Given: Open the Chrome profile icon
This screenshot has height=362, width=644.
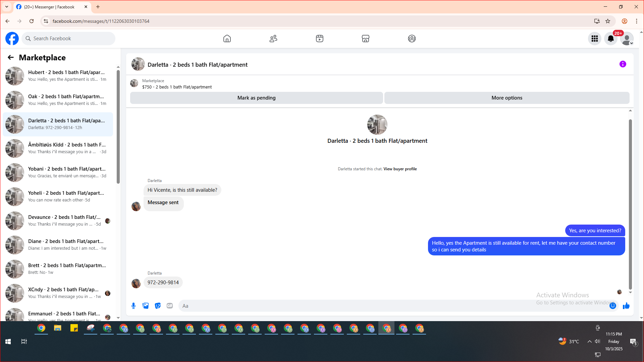Looking at the screenshot, I should (625, 21).
